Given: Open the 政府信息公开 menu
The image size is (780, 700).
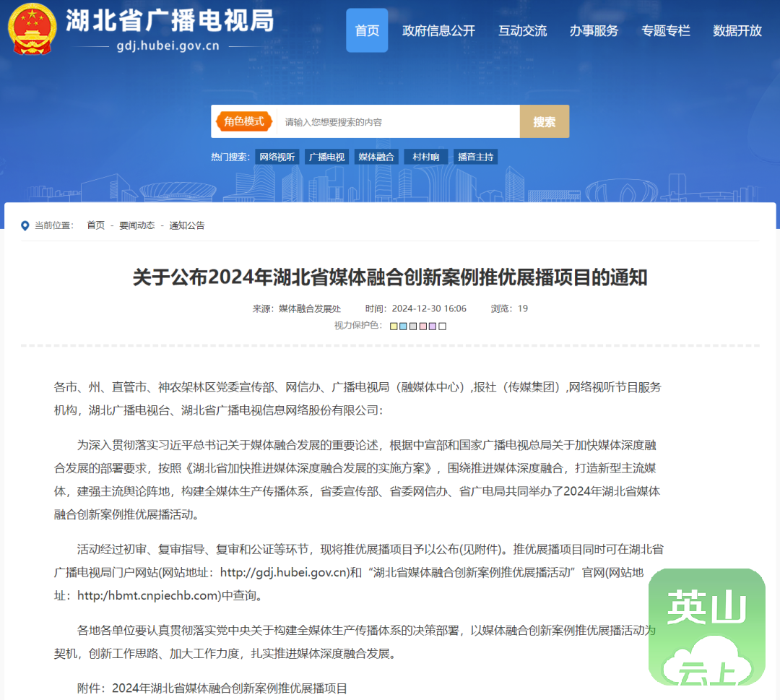Looking at the screenshot, I should point(438,30).
